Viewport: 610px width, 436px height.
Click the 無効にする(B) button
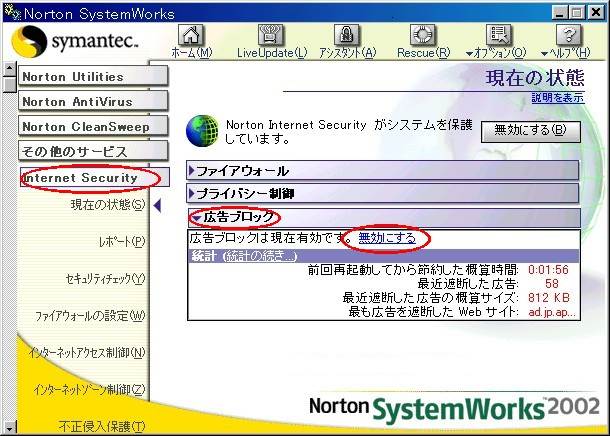click(531, 131)
